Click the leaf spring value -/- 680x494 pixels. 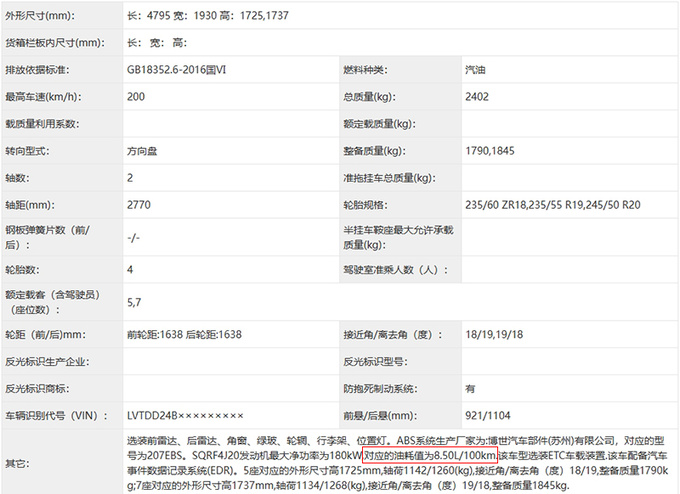(x=133, y=238)
